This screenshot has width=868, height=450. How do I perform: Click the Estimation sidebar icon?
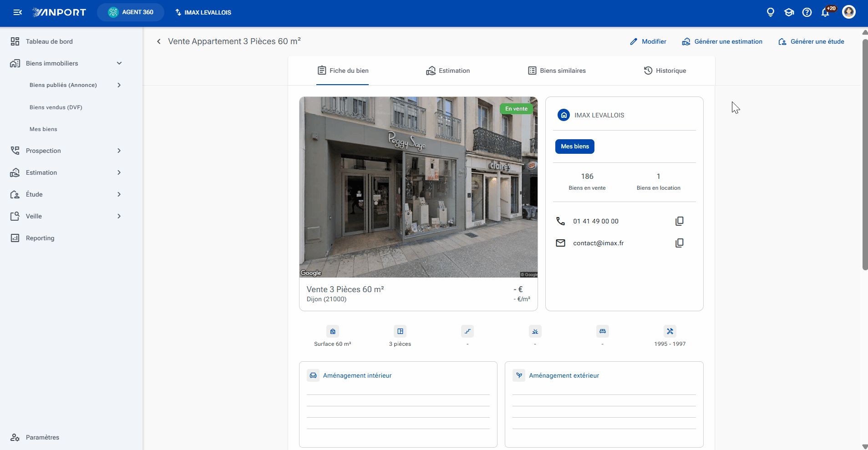[15, 172]
